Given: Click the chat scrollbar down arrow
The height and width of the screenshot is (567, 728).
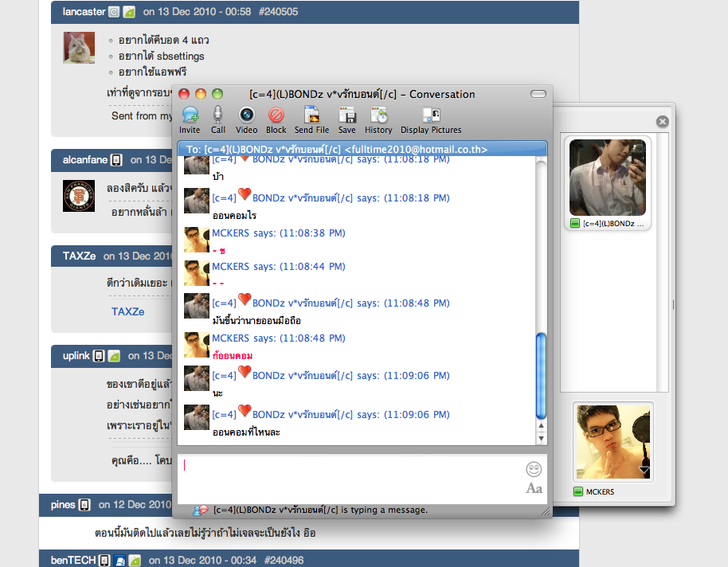Looking at the screenshot, I should [541, 438].
